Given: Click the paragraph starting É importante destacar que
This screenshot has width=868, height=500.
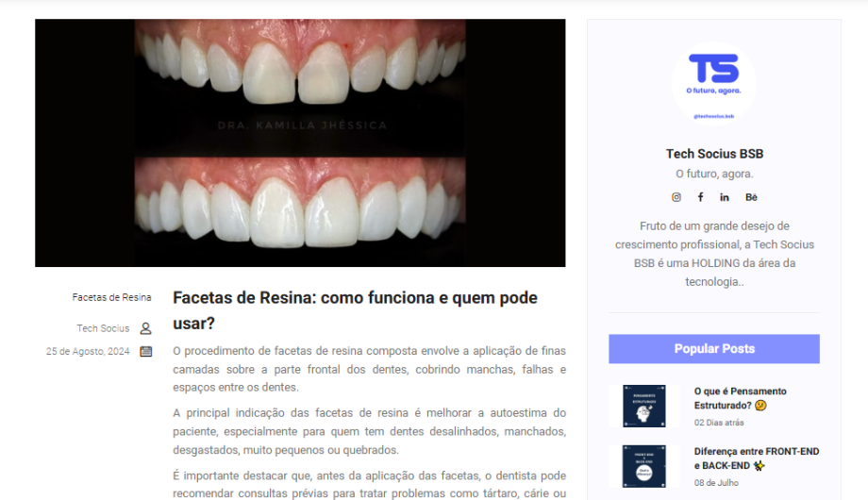Looking at the screenshot, I should coord(369,485).
